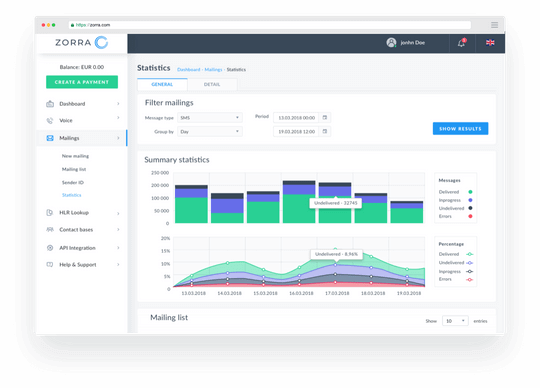
Task: Select Sender ID in Mailings submenu
Action: pyautogui.click(x=73, y=182)
